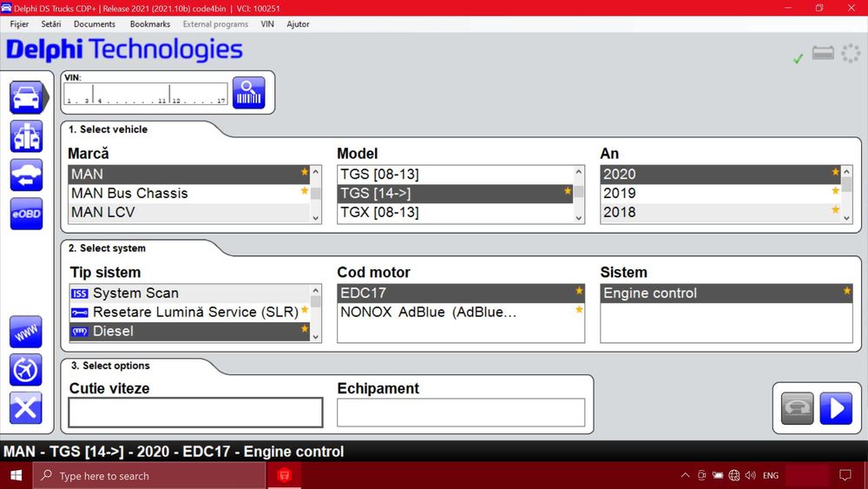The height and width of the screenshot is (489, 868).
Task: Toggle favorite star on Engine control
Action: [x=847, y=290]
